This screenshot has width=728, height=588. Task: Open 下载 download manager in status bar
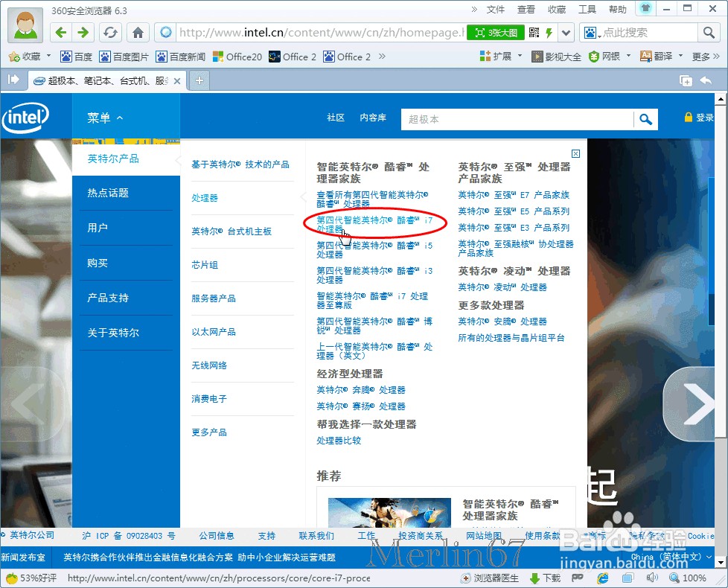(546, 578)
